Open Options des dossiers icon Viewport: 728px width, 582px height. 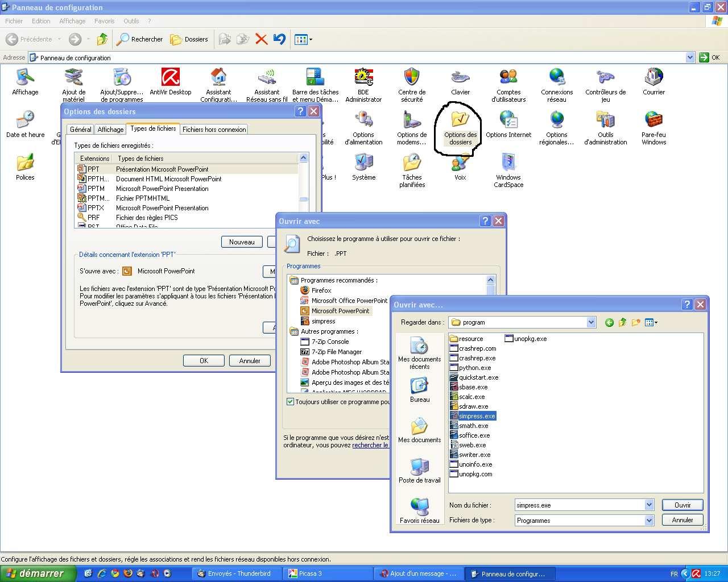tap(460, 127)
